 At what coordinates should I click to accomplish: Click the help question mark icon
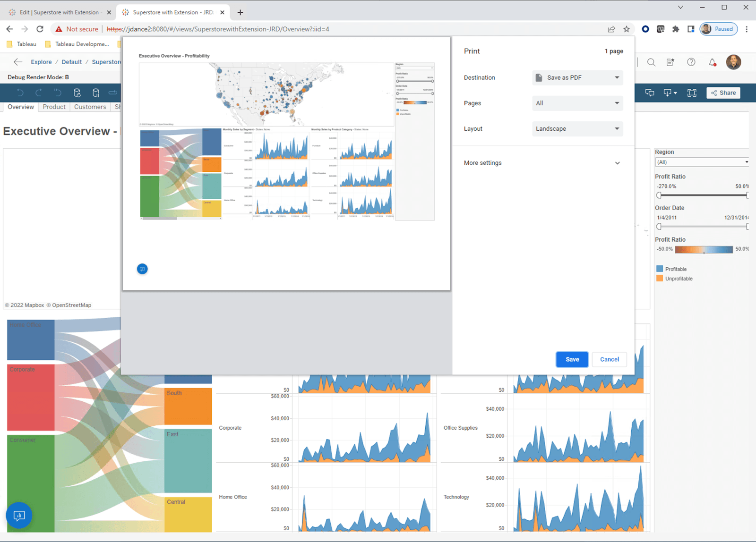pyautogui.click(x=691, y=62)
